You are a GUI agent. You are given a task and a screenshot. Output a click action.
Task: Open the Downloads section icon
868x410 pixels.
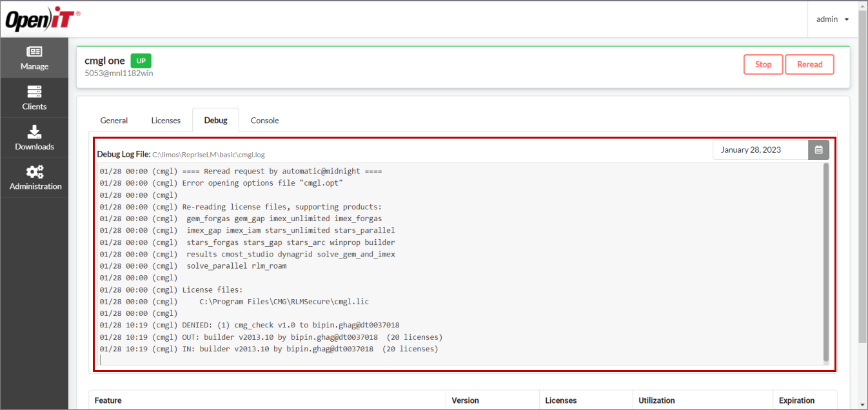click(x=34, y=132)
